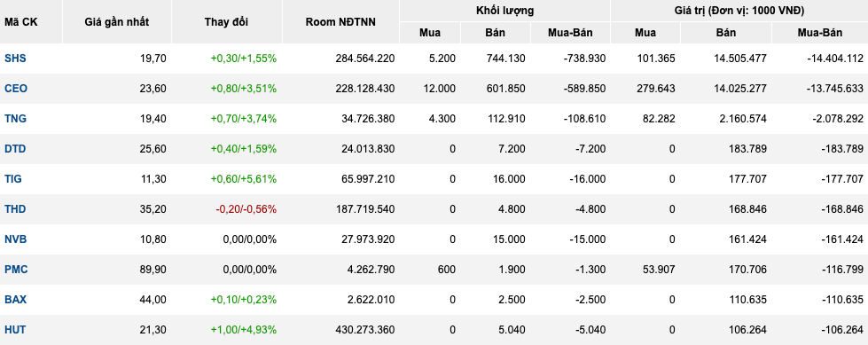Click the Giá trị (Đơn vị: 1000 VNĐ) header
The image size is (868, 345).
[x=739, y=11]
